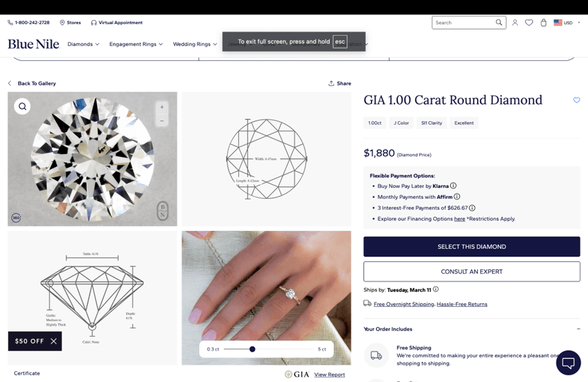Click the Share button

[340, 83]
